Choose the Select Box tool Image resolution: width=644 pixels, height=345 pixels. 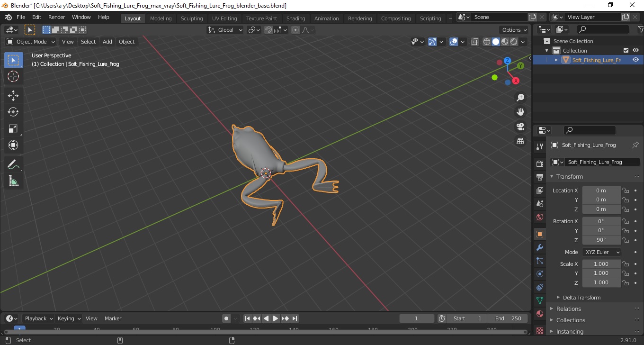13,60
